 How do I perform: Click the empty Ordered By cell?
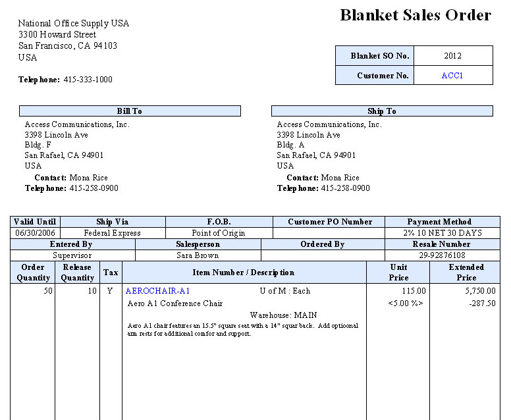323,255
